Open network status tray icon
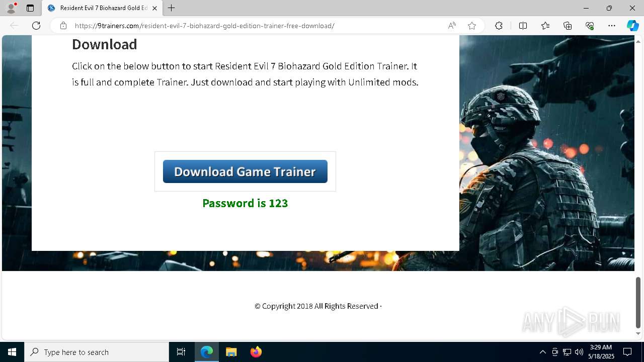This screenshot has width=644, height=362. pos(567,352)
